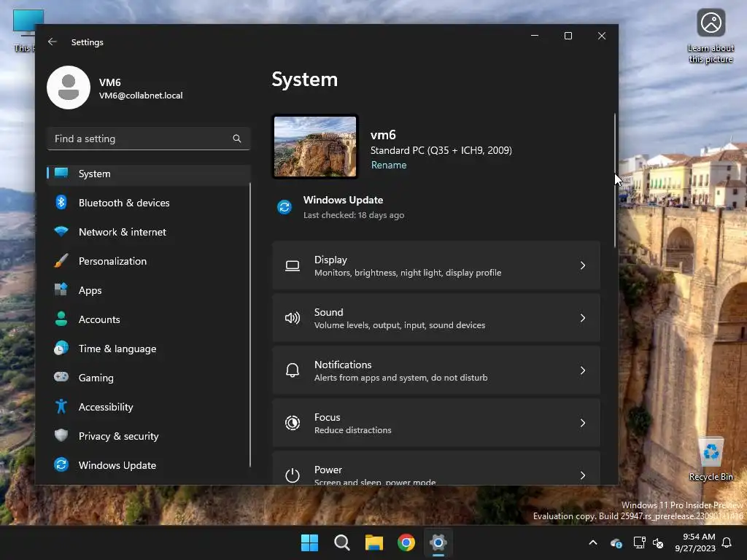Click the Gaming controller icon
Screen dimensions: 747x560
pyautogui.click(x=61, y=377)
